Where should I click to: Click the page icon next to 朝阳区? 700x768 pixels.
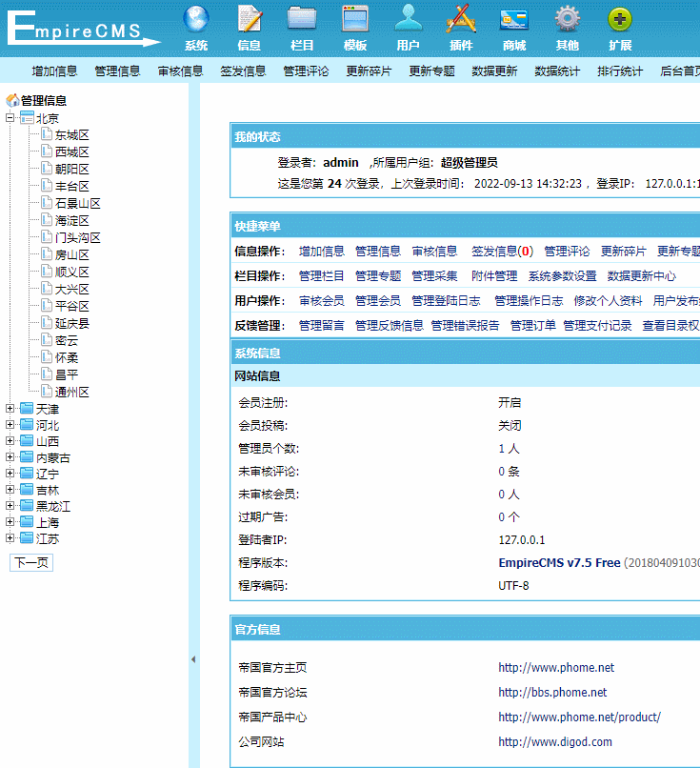pos(47,169)
